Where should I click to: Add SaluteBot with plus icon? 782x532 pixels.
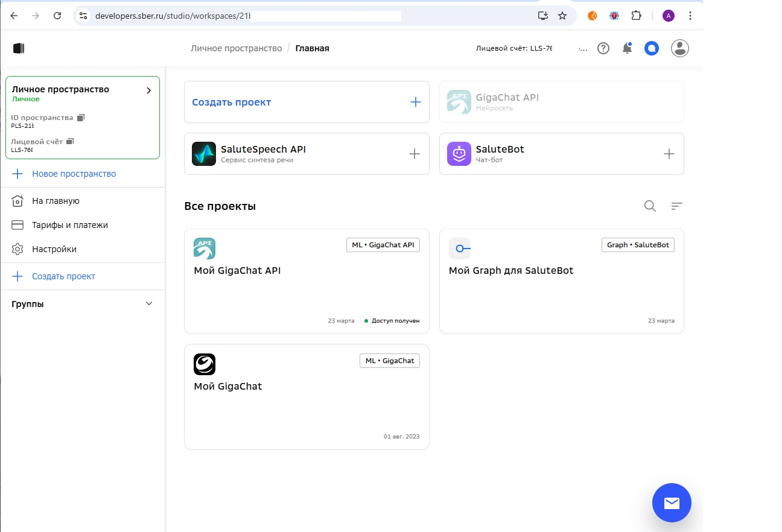pos(669,154)
